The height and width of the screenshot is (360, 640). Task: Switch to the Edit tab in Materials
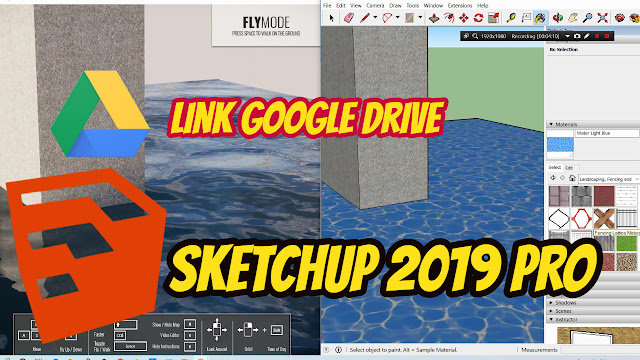(x=569, y=168)
